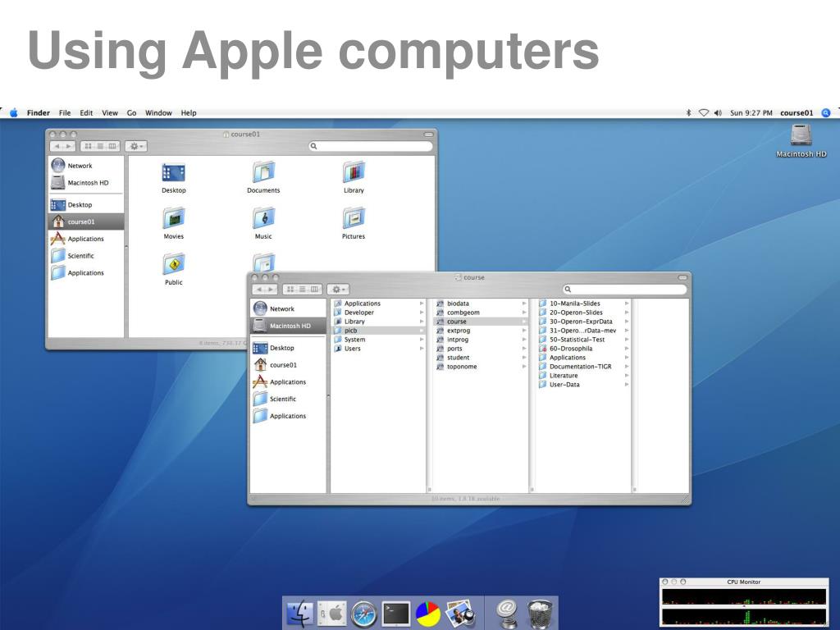Select Macintosh HD in course01 window sidebar

[x=85, y=183]
